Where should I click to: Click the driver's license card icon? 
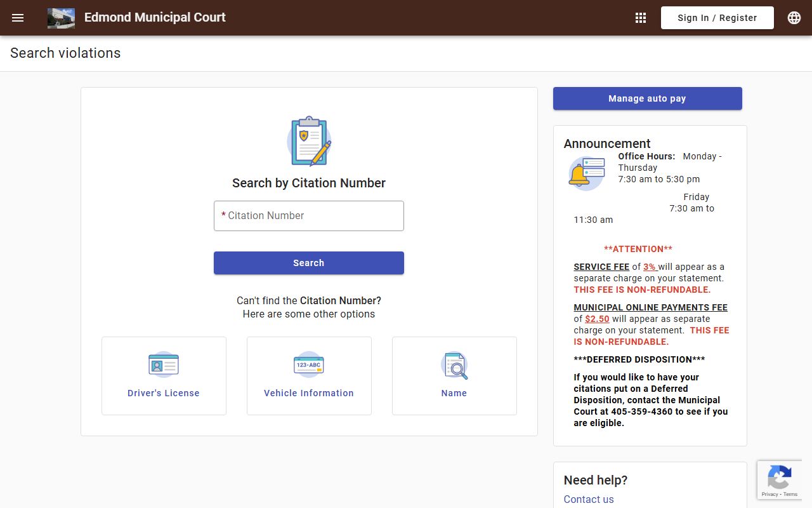164,364
